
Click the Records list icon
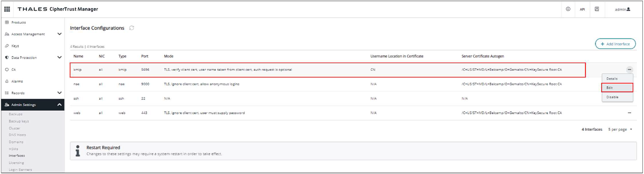pos(7,93)
